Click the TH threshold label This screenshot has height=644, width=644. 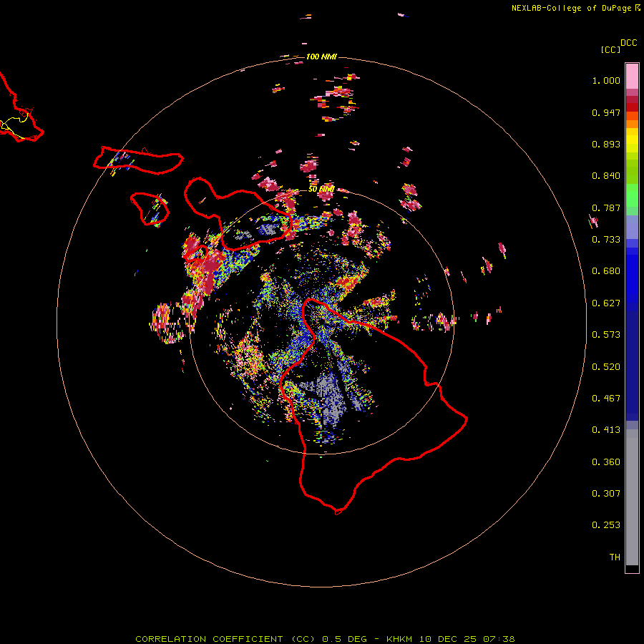pos(615,557)
